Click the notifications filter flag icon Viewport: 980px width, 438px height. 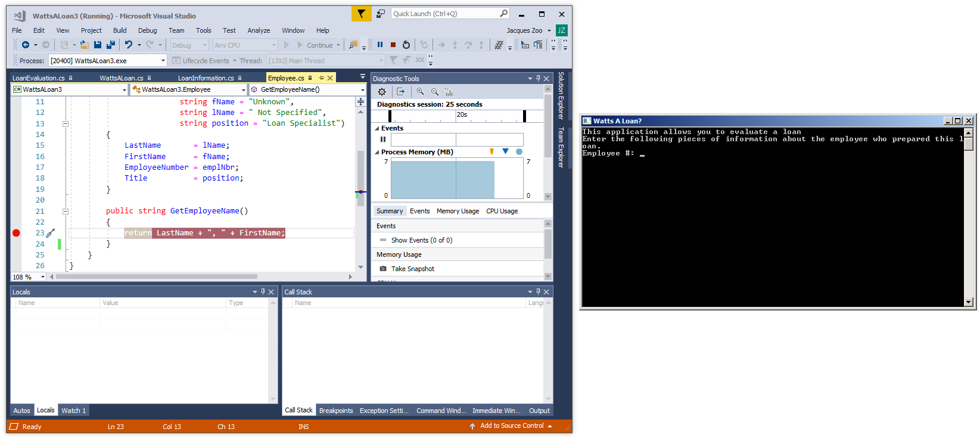click(361, 14)
